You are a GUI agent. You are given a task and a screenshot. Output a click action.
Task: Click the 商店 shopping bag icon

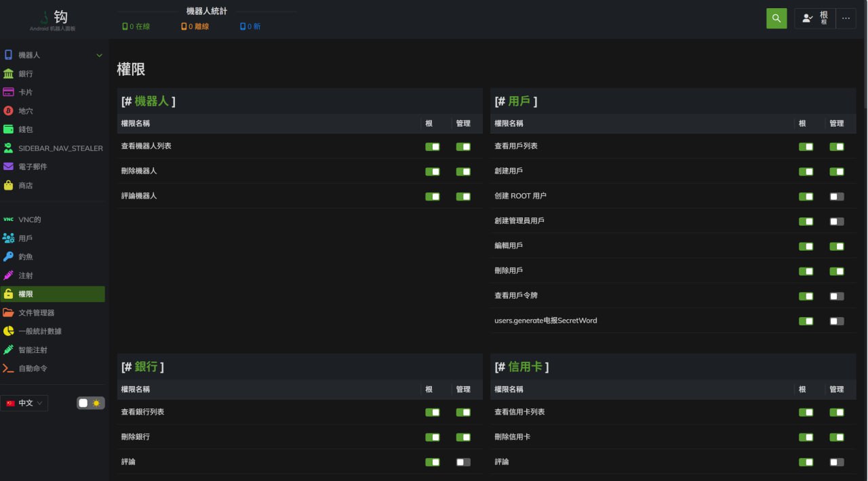8,185
